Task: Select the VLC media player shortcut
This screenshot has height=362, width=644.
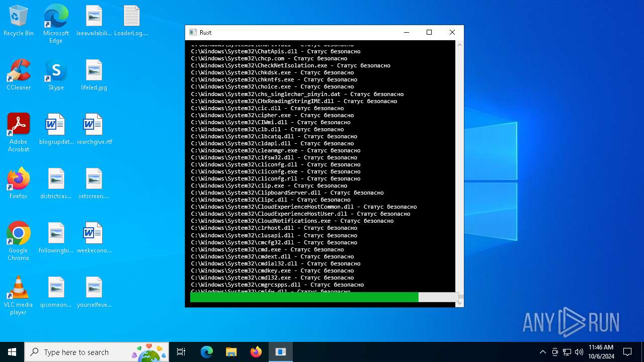Action: [19, 296]
